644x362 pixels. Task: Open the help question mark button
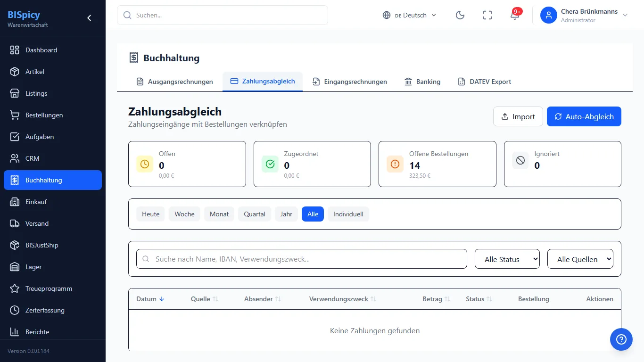[621, 339]
